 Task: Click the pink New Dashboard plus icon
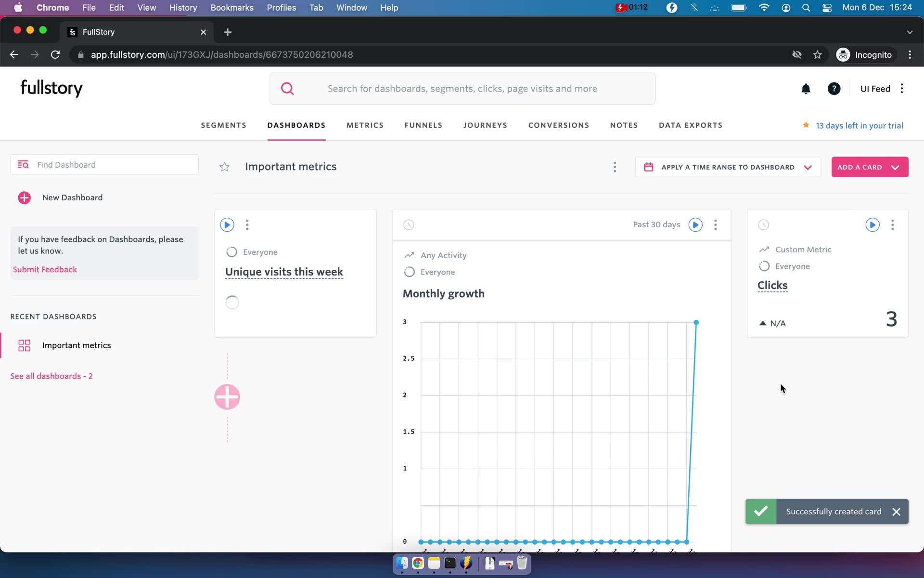point(24,197)
